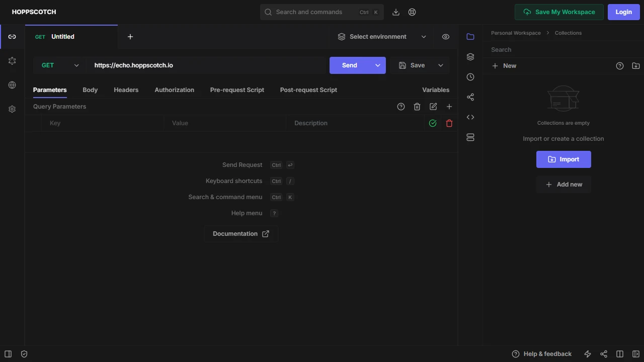Open the History panel
644x362 pixels.
pos(470,77)
